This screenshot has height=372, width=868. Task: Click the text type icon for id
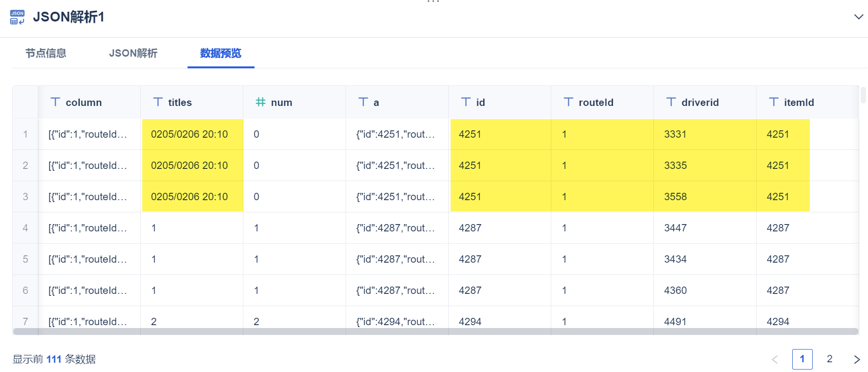click(x=466, y=102)
